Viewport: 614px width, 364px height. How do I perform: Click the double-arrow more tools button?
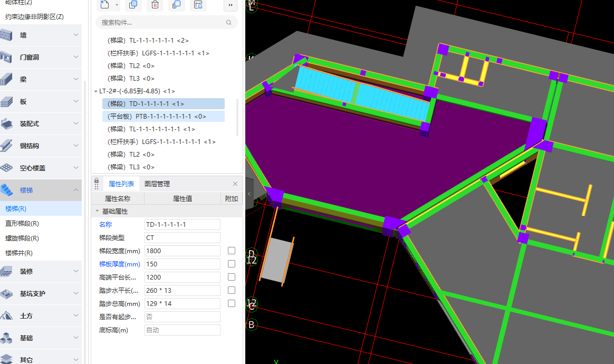pos(230,5)
